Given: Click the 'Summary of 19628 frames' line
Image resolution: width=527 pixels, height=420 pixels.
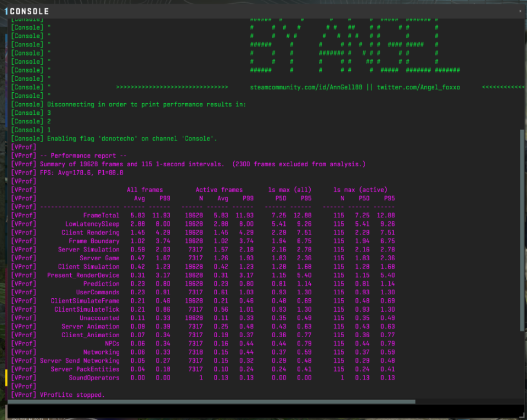Looking at the screenshot, I should [203, 164].
